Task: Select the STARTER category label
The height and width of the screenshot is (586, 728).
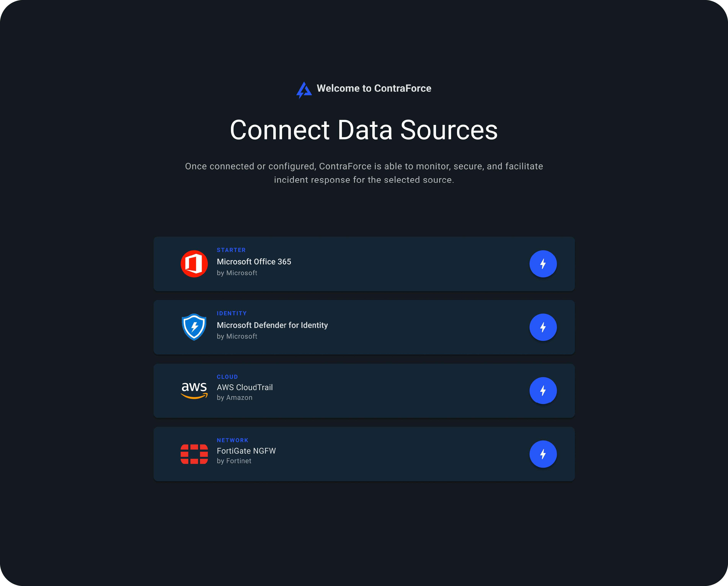Action: [x=231, y=250]
